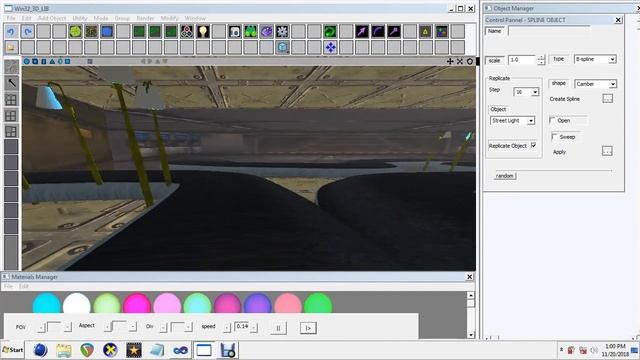Enable the Sweep checkbox

click(555, 137)
